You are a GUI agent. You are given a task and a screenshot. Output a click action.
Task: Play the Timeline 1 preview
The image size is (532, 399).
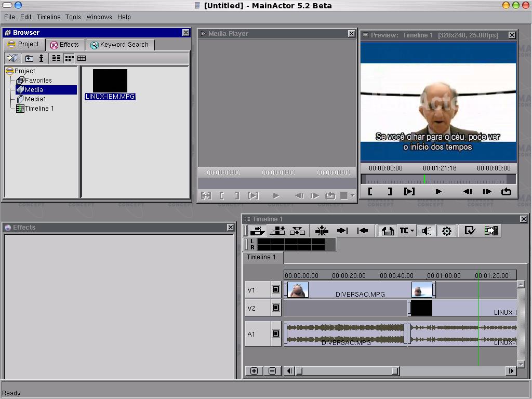click(438, 191)
